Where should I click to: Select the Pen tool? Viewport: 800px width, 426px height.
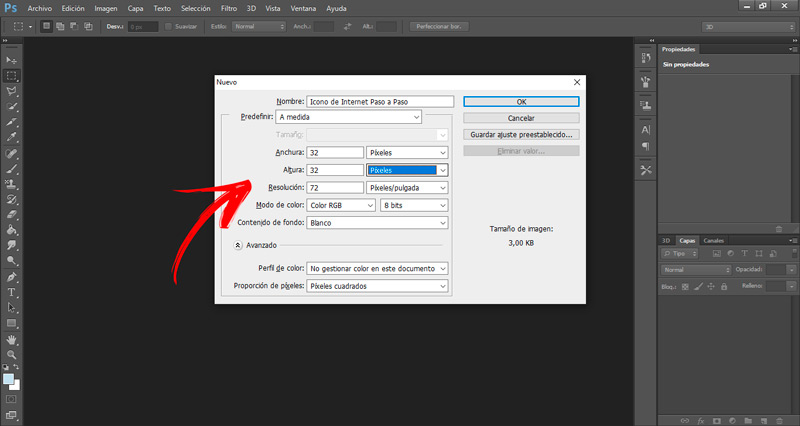[x=11, y=277]
